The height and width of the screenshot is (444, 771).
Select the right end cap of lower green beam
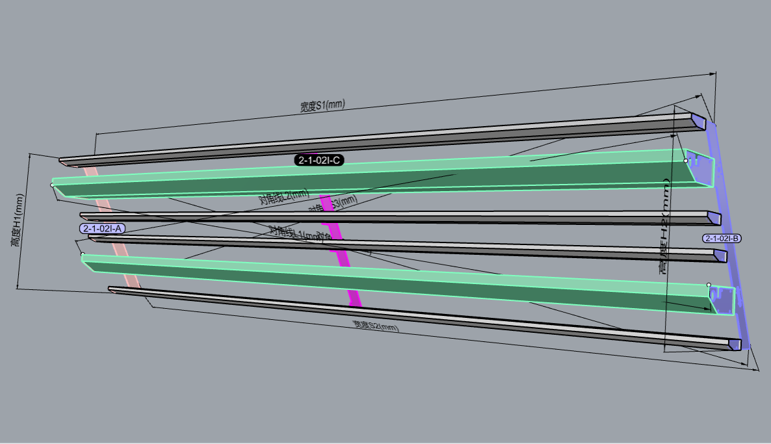pyautogui.click(x=724, y=300)
